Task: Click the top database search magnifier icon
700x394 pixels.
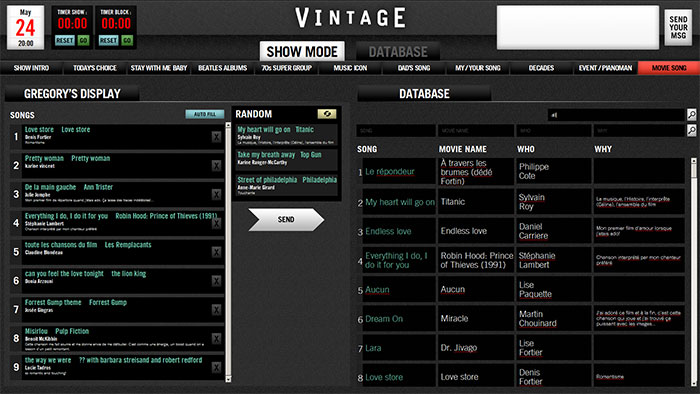Action: pos(691,115)
